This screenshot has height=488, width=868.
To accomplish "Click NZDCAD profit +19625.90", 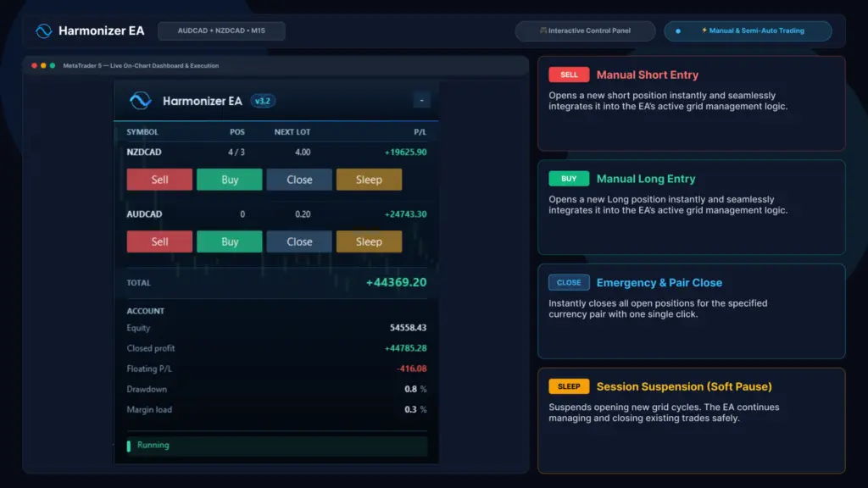I will tap(406, 152).
